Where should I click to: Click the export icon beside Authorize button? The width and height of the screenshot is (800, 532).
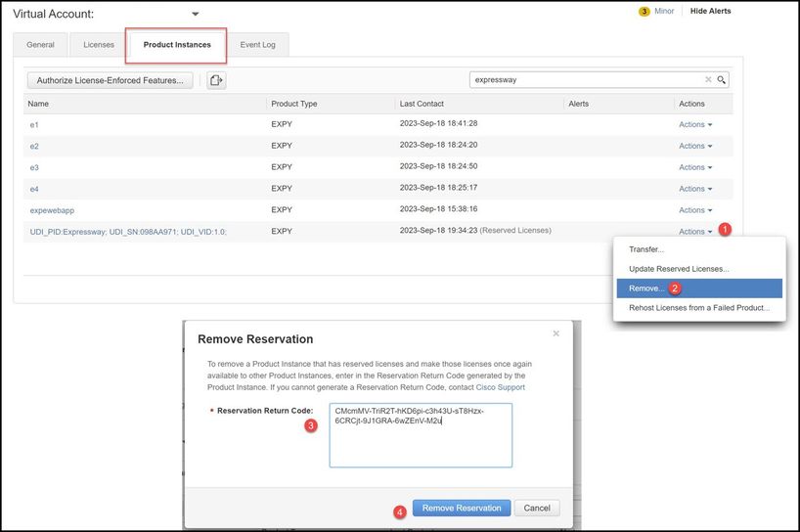(x=216, y=80)
